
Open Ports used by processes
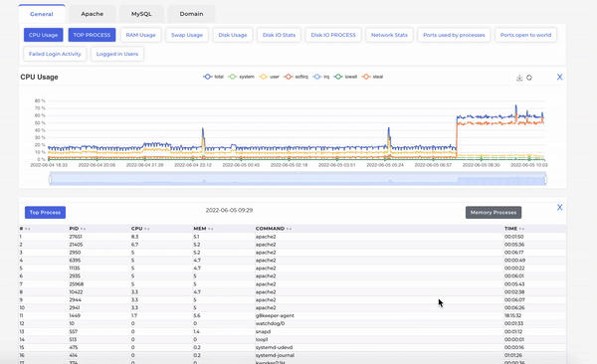coord(454,35)
